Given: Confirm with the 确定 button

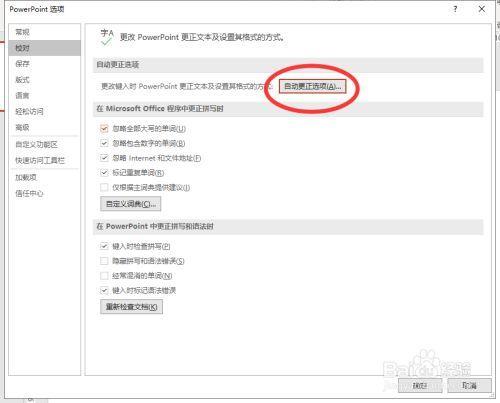Looking at the screenshot, I should (420, 386).
